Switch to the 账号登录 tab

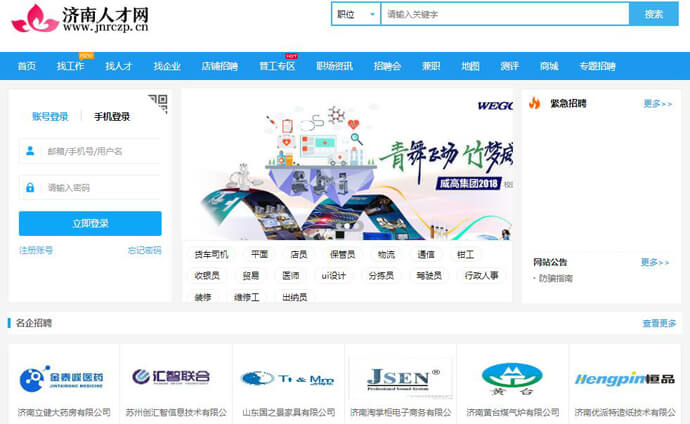pos(50,117)
